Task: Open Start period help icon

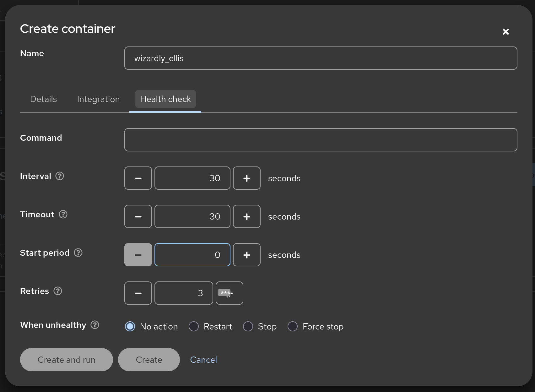Action: pyautogui.click(x=78, y=253)
